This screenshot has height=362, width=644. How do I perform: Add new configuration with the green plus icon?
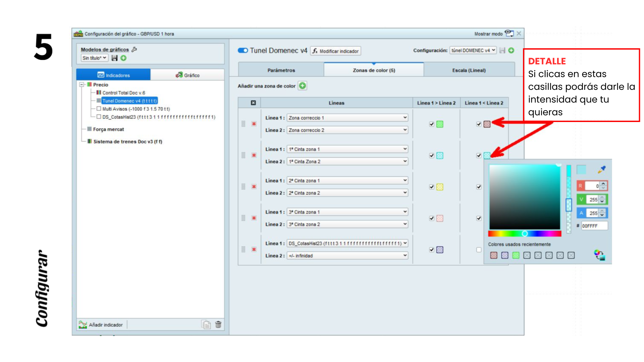(x=511, y=50)
